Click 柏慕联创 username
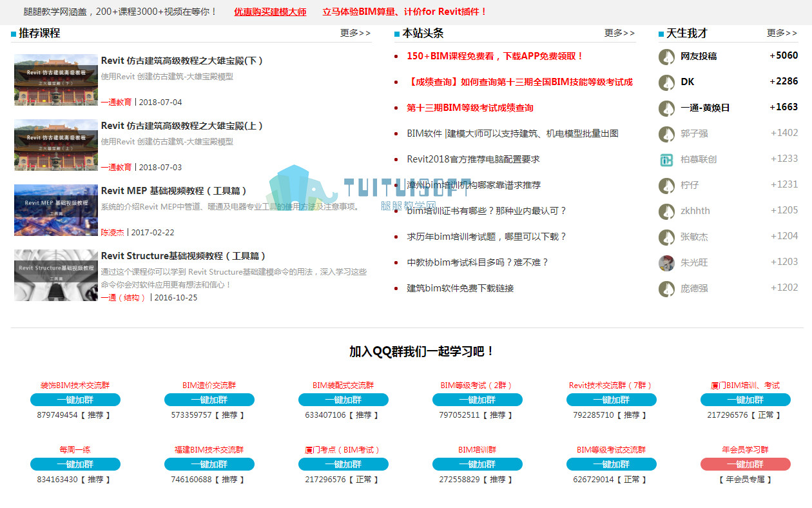The height and width of the screenshot is (508, 812). 699,159
